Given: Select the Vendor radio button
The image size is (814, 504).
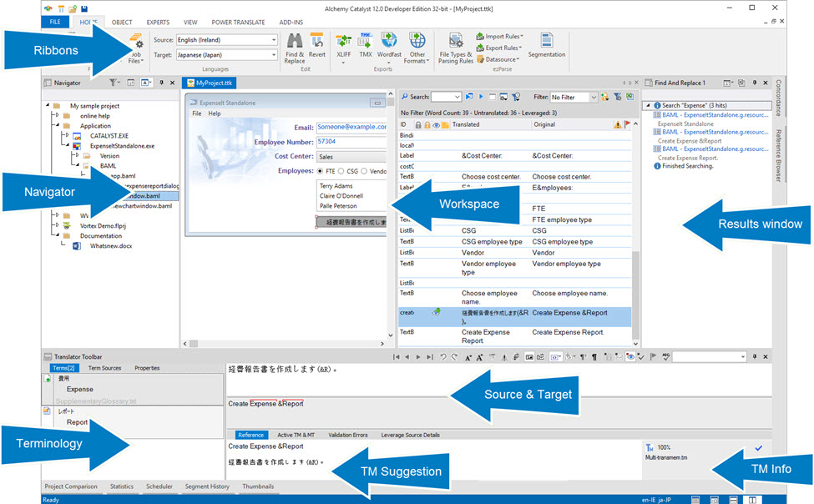Looking at the screenshot, I should [364, 171].
